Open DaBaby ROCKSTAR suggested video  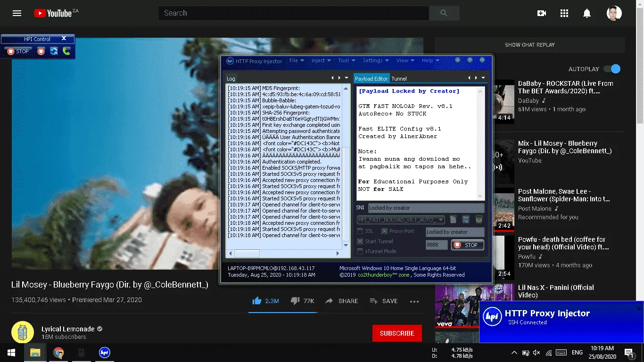(566, 87)
